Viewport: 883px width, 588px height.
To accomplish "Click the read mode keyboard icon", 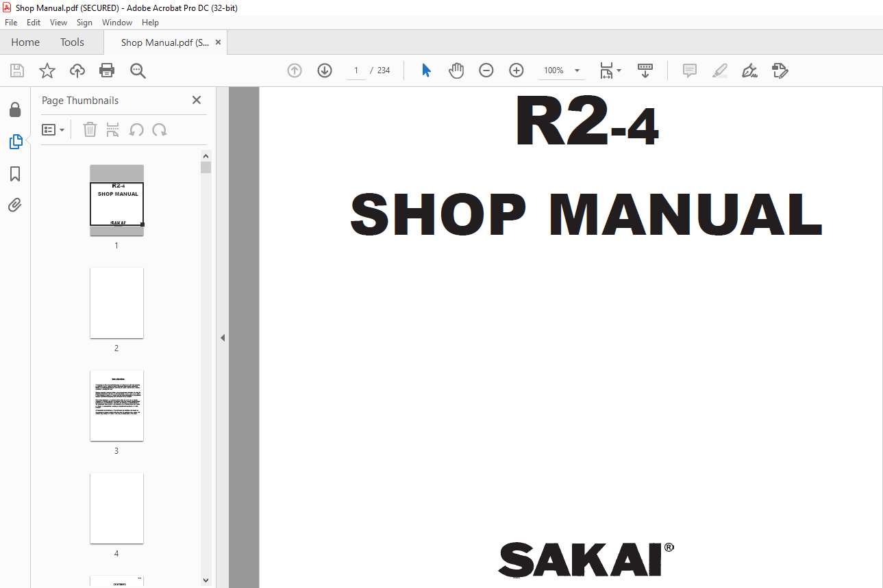I will pyautogui.click(x=645, y=71).
